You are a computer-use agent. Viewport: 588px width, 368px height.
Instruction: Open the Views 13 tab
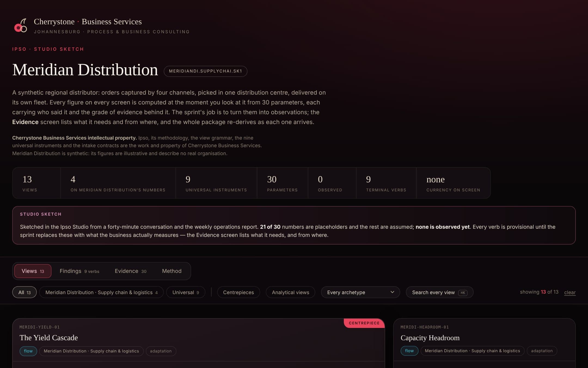click(33, 271)
